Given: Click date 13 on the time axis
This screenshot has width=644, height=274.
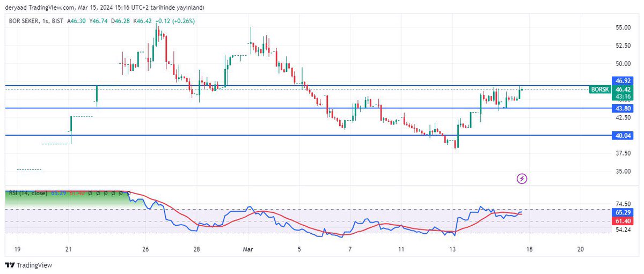Looking at the screenshot, I should point(452,249).
